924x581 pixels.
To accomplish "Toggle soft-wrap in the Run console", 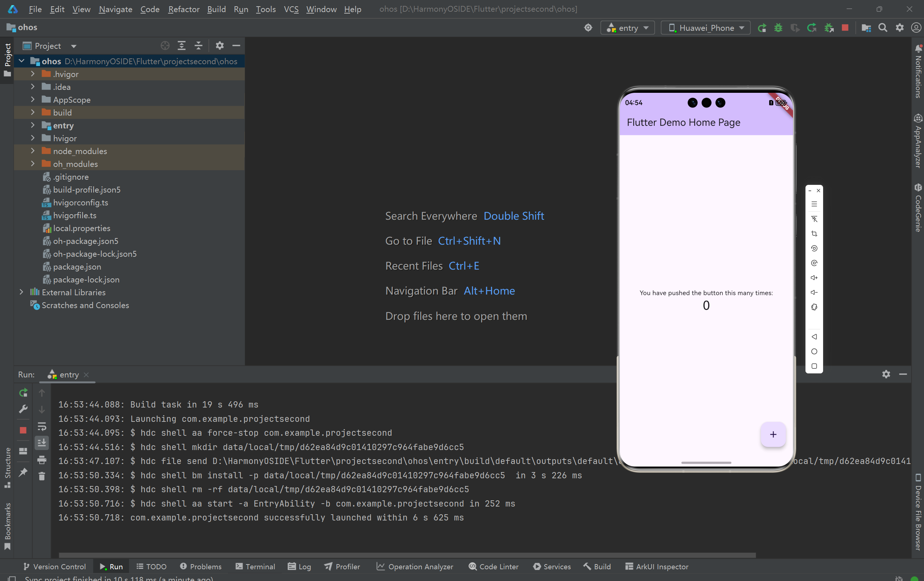I will coord(42,426).
